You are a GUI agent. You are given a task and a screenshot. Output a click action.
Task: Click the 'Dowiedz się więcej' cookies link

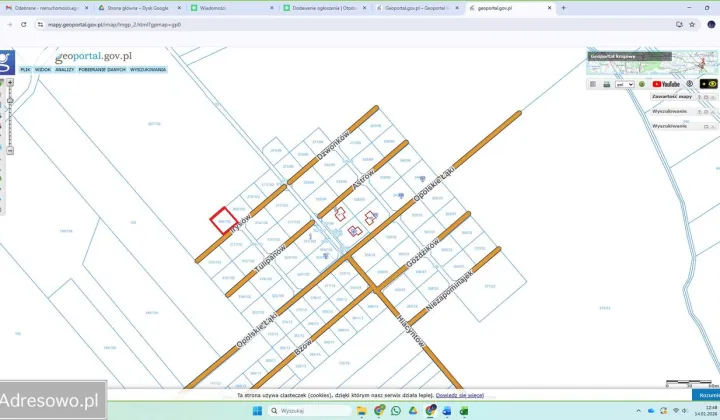pos(460,396)
